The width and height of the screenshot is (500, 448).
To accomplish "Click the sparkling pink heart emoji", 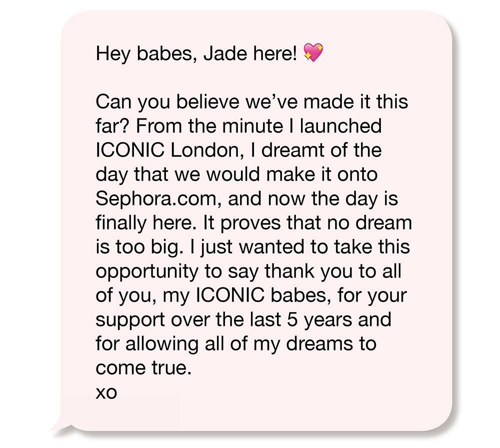I will (x=313, y=52).
